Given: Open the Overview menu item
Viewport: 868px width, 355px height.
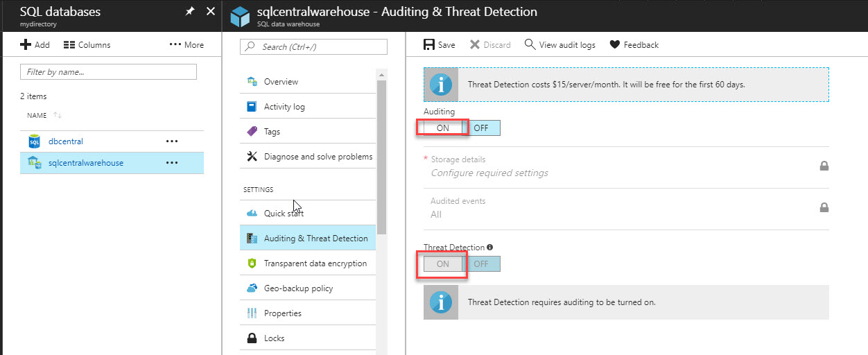Looking at the screenshot, I should click(308, 82).
